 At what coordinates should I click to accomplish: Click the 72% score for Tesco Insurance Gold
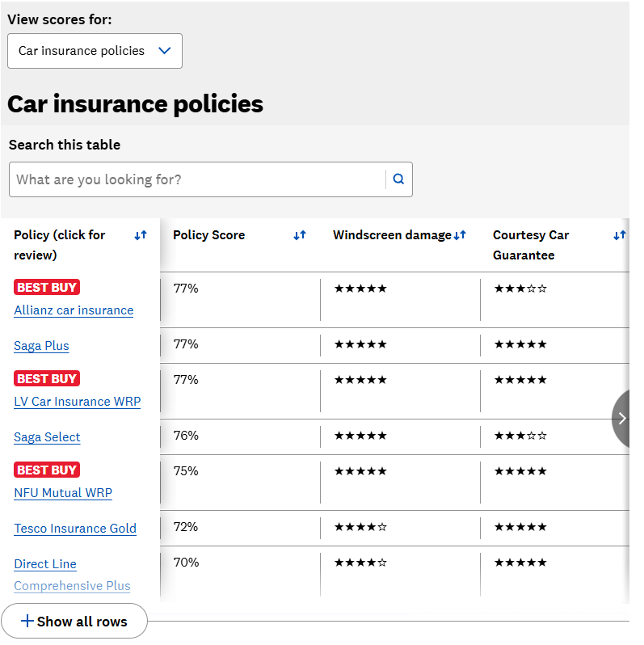pos(186,526)
